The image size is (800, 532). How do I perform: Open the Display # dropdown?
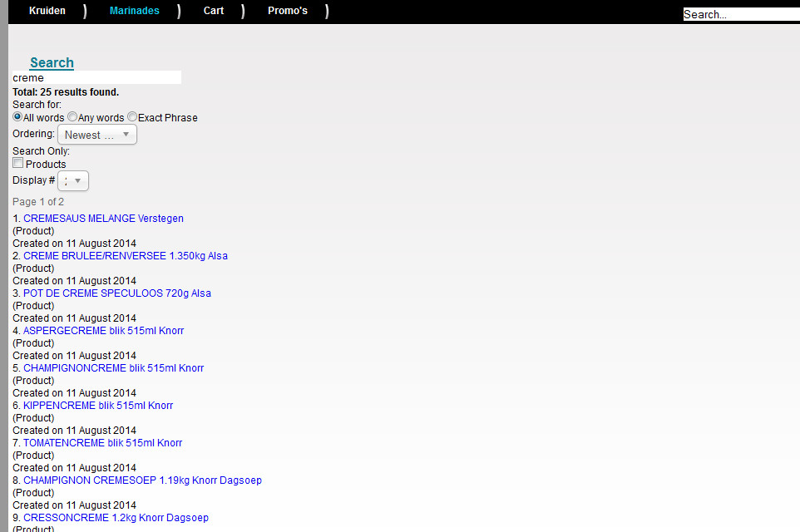(x=73, y=180)
